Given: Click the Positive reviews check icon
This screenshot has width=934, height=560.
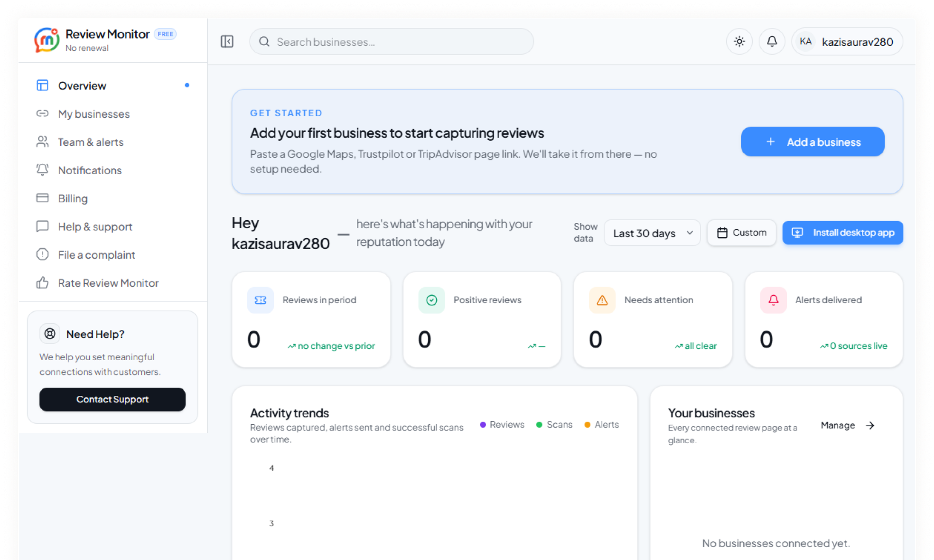Looking at the screenshot, I should (x=431, y=300).
